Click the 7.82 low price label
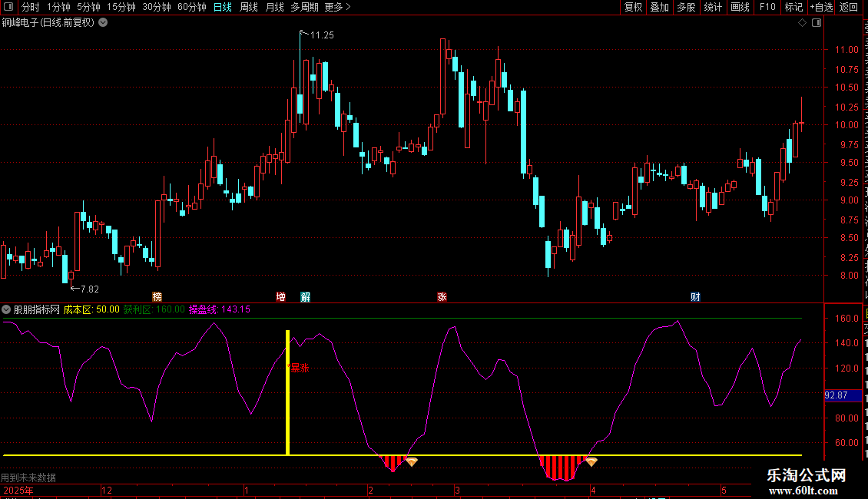This screenshot has height=499, width=868. [x=90, y=289]
